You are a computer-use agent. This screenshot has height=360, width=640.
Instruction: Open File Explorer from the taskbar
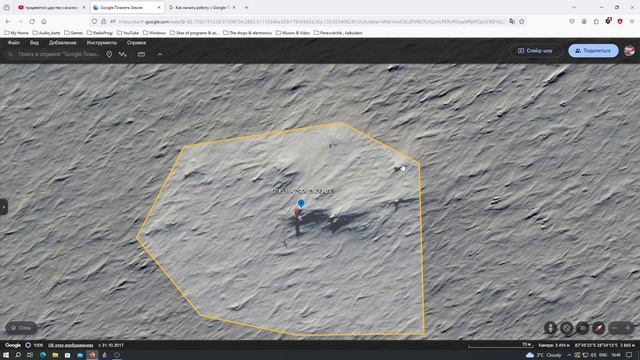[55, 355]
